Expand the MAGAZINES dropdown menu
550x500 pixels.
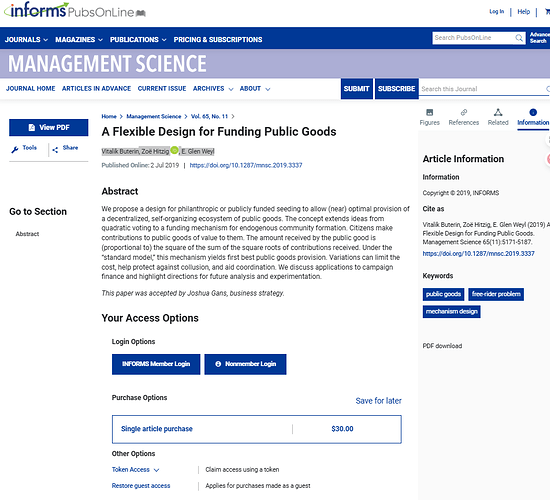[79, 40]
